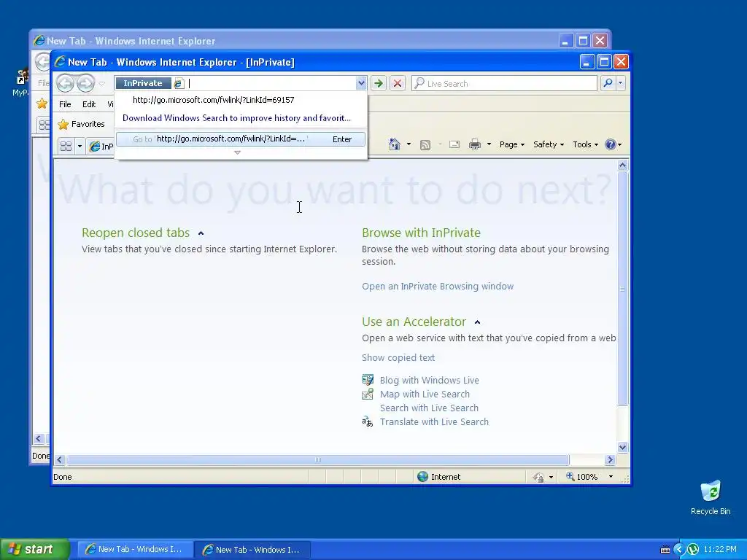Expand the autocomplete list with bottom chevron
This screenshot has height=560, width=747.
coord(237,153)
